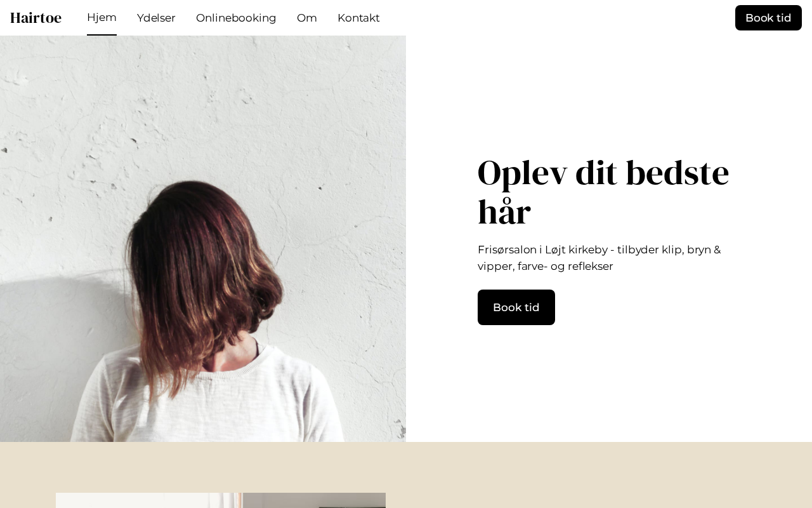Viewport: 812px width, 508px height.
Task: Click the Frisørsalon i Løjt kirkeby description
Action: coord(599,258)
